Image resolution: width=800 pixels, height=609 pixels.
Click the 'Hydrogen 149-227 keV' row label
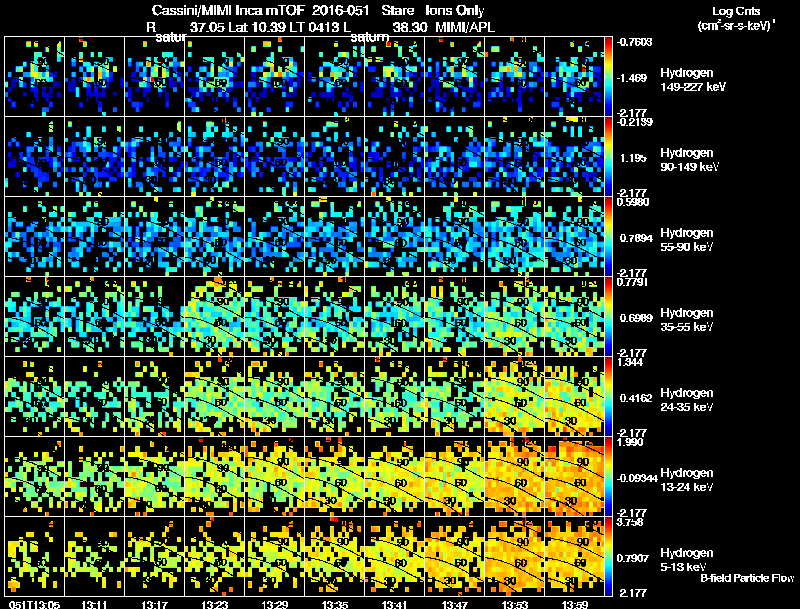point(692,80)
